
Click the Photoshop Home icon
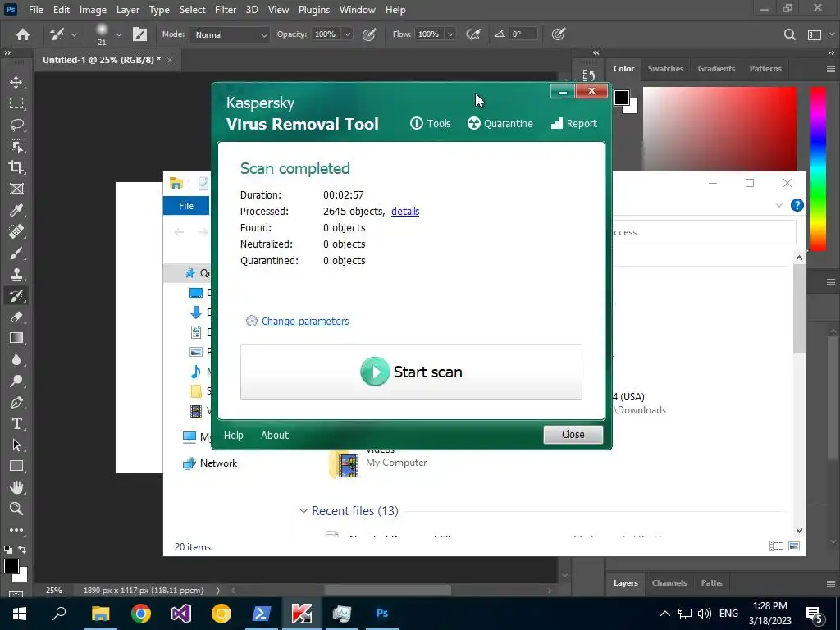point(22,34)
